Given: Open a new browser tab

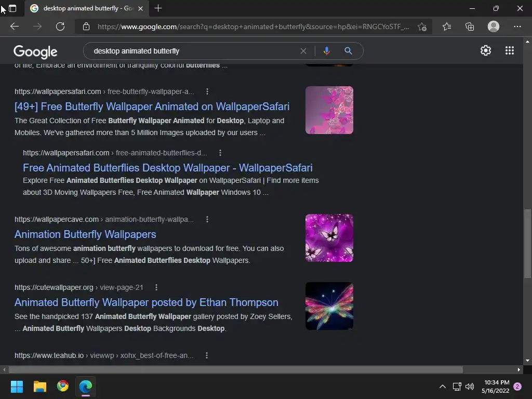Looking at the screenshot, I should click(158, 8).
